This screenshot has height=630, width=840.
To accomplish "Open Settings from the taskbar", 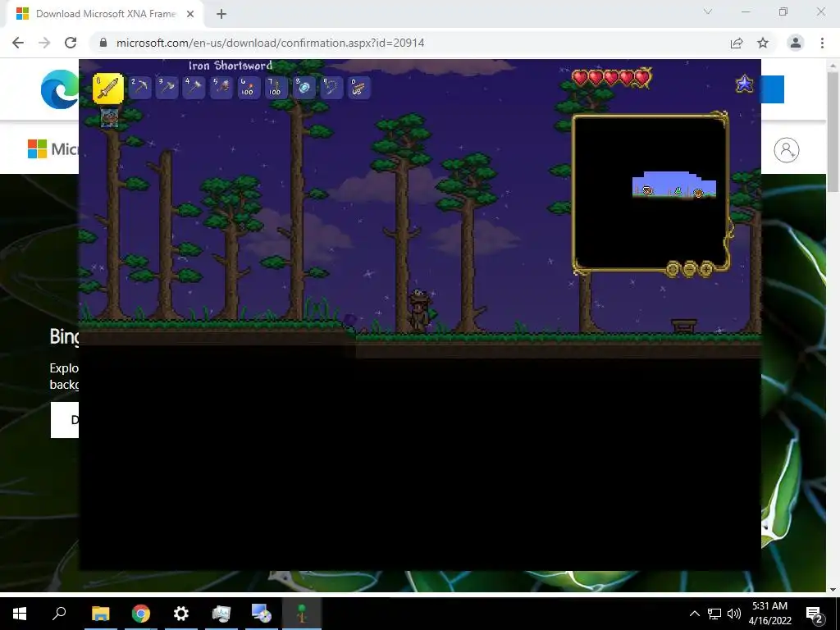I will coord(181,614).
